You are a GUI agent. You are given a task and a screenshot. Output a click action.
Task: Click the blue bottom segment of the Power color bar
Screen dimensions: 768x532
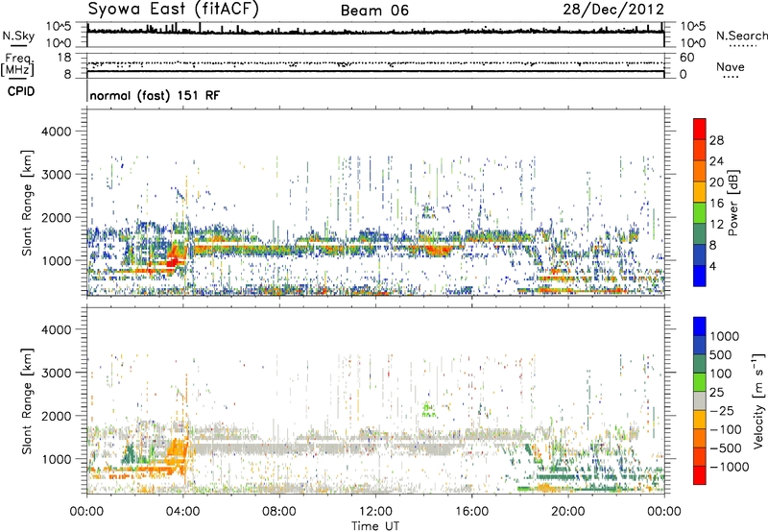(x=700, y=277)
